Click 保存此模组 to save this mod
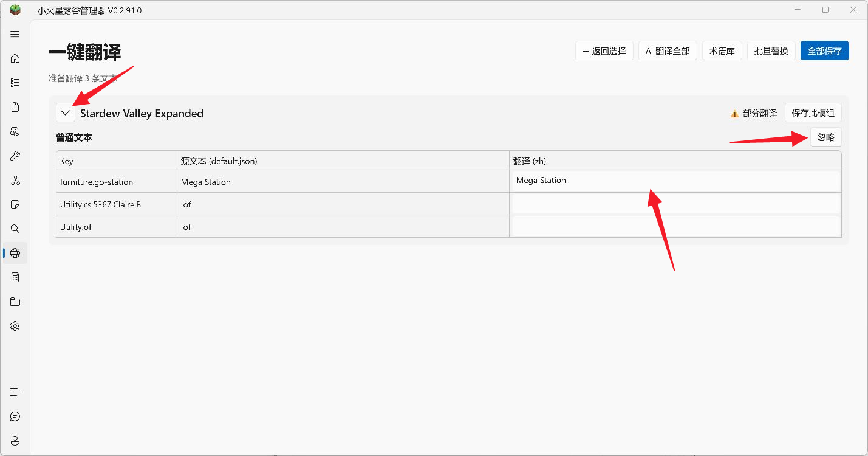 point(813,113)
